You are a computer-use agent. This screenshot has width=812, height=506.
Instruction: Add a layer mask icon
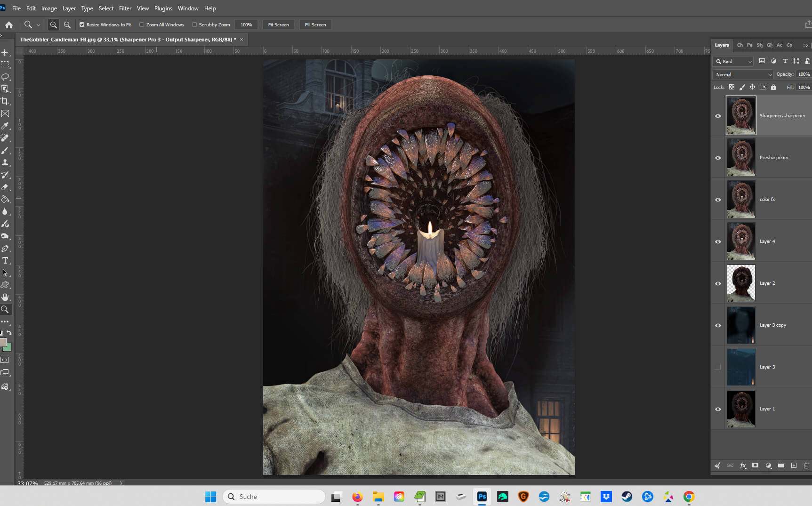[755, 465]
